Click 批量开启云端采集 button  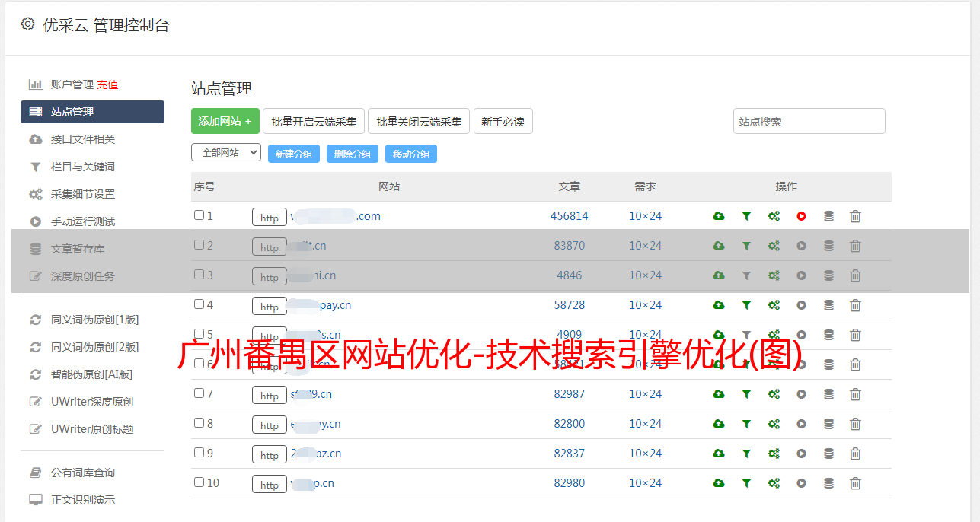314,121
